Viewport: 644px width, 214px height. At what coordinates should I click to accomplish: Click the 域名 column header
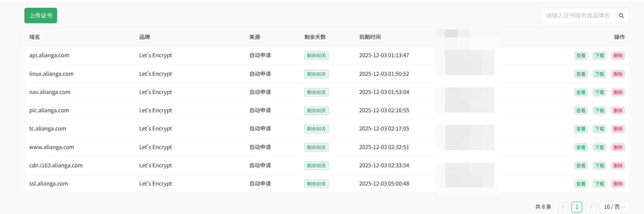coord(35,37)
